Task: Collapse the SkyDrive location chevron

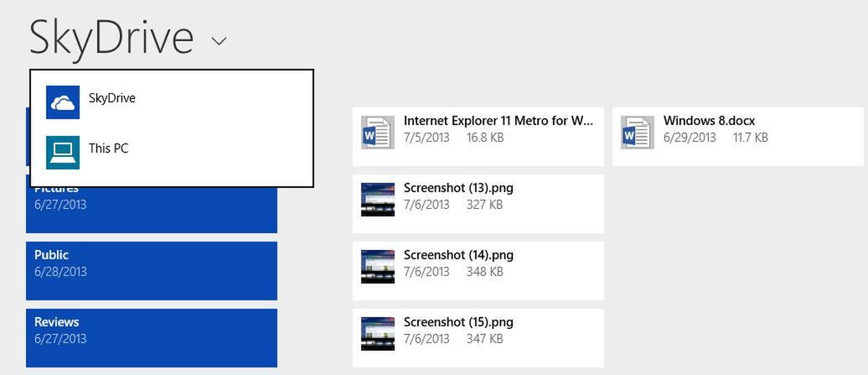Action: (x=220, y=41)
